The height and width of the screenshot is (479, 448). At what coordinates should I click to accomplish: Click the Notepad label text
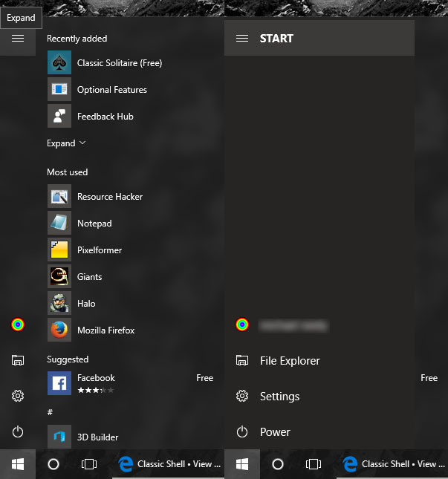point(94,224)
